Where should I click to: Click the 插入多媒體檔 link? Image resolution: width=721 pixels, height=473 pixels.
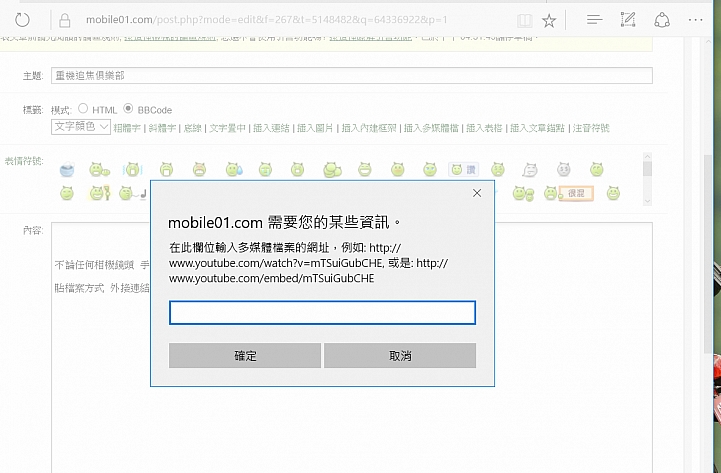[x=431, y=128]
